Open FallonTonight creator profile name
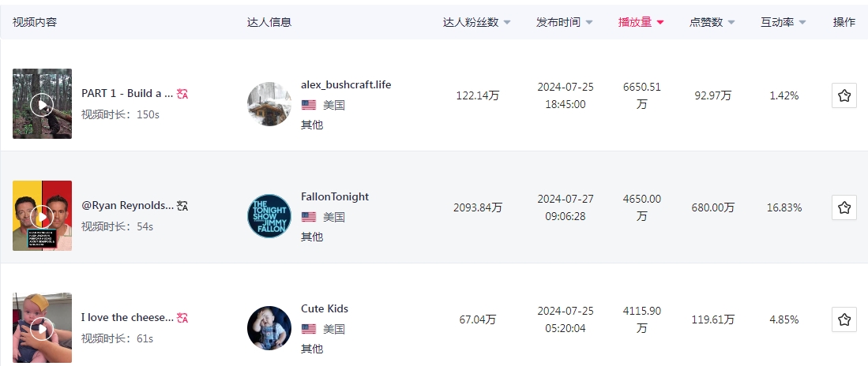 335,196
